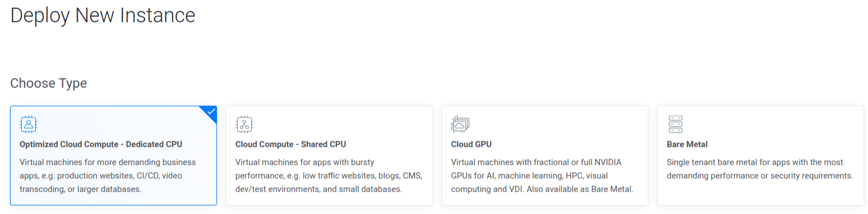Choose the Cloud Compute - Shared CPU card
This screenshot has width=868, height=214.
[x=329, y=156]
